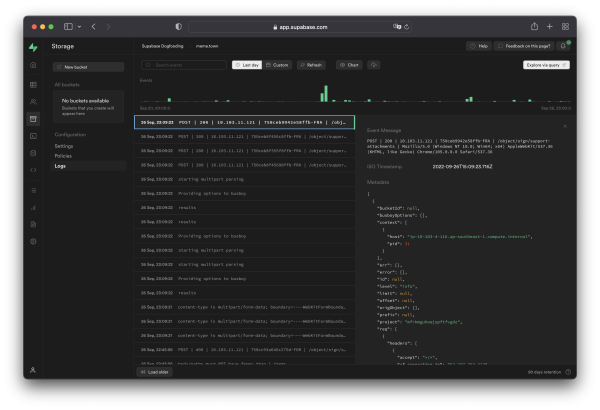
Task: Click the Supabase logo in the sidebar
Action: pos(33,46)
